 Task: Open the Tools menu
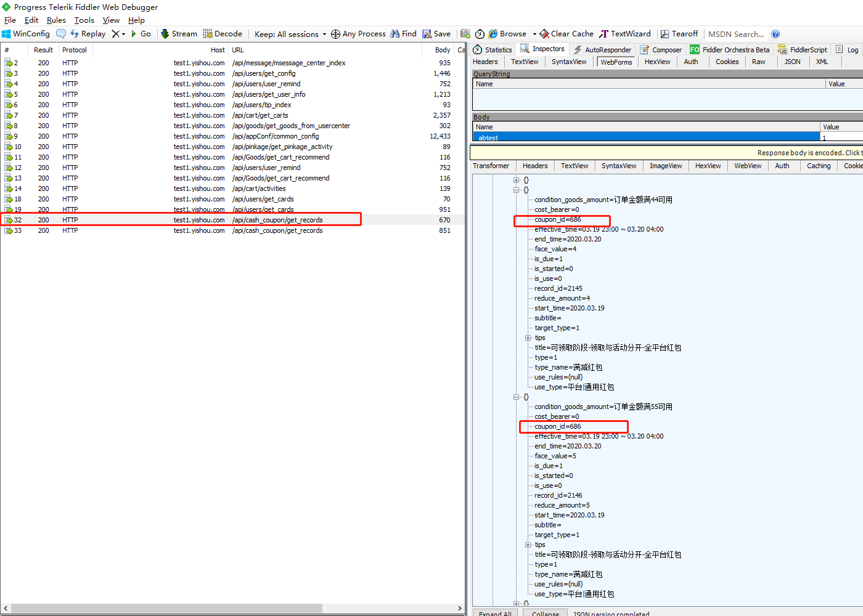coord(84,20)
